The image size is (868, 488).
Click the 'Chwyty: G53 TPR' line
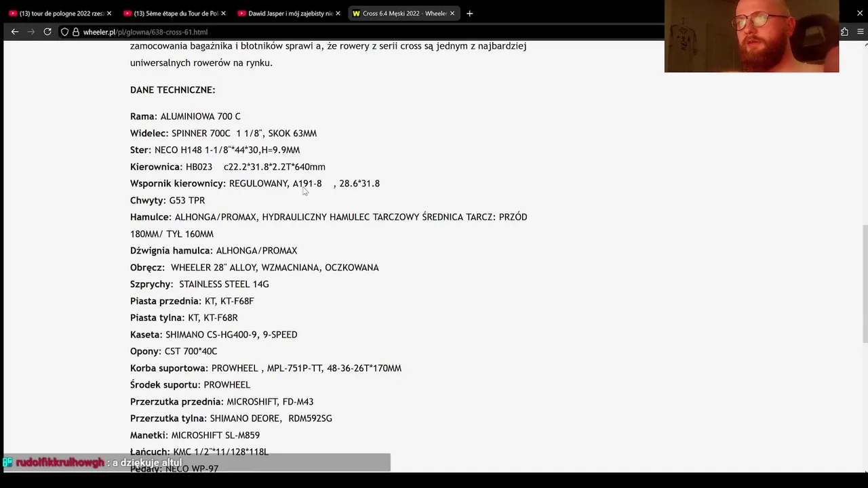167,201
